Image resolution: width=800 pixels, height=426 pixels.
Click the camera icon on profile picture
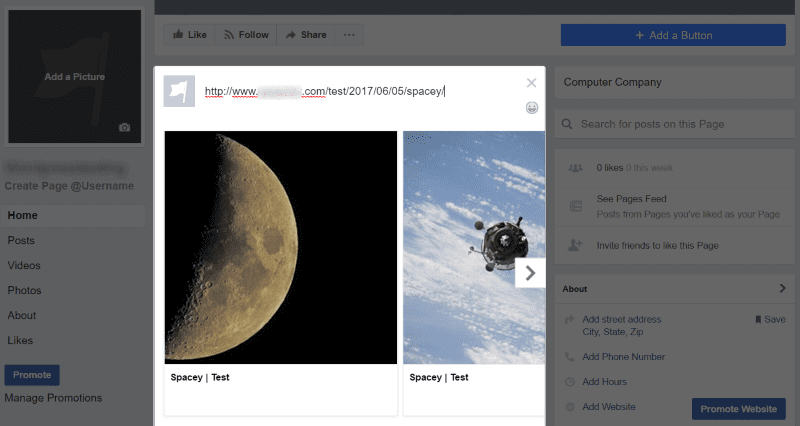pos(124,128)
